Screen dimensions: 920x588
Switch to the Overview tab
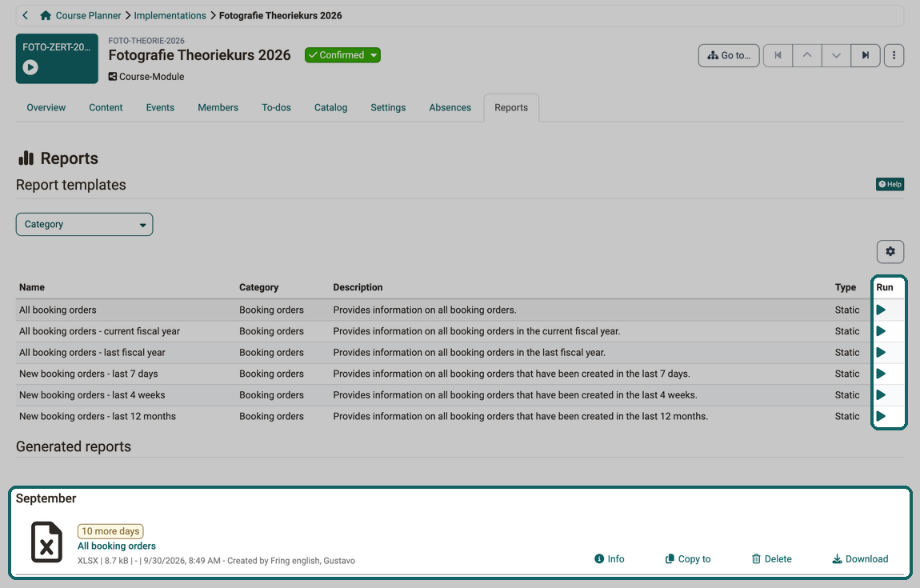[46, 107]
